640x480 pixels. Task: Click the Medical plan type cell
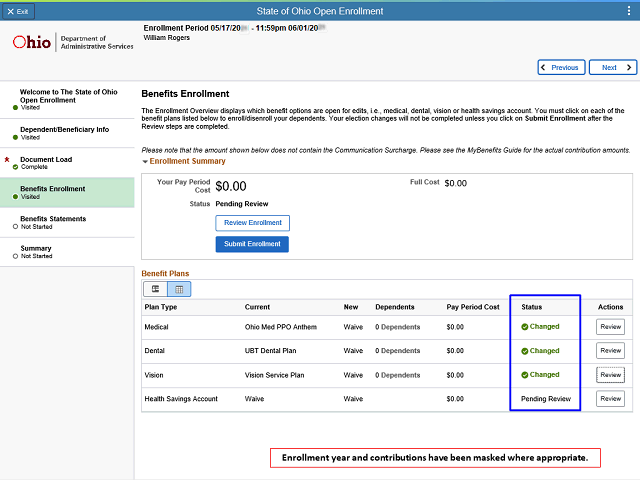156,327
